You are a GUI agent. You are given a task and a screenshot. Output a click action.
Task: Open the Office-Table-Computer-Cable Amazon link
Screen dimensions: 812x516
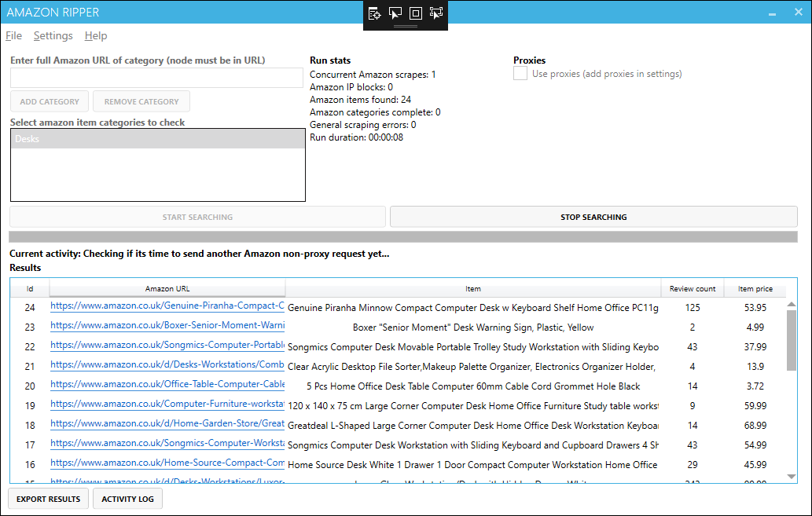167,384
